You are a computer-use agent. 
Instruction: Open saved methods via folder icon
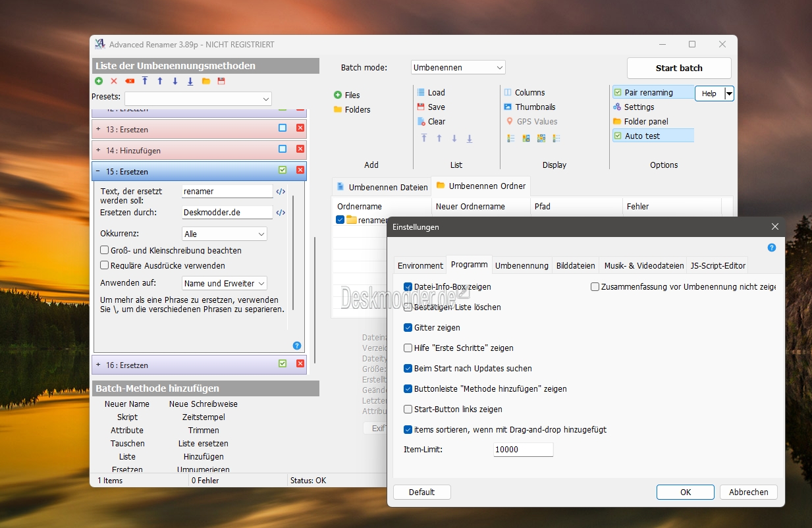click(x=206, y=81)
